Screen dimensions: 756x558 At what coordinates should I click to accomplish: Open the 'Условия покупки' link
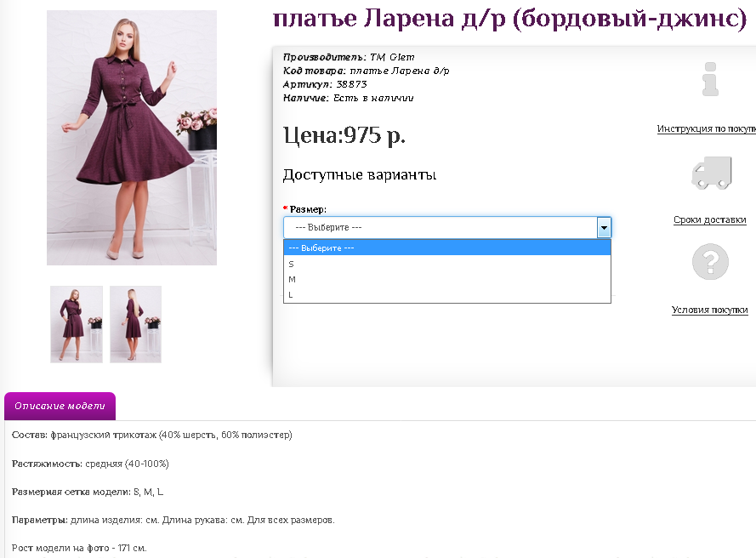(x=709, y=310)
